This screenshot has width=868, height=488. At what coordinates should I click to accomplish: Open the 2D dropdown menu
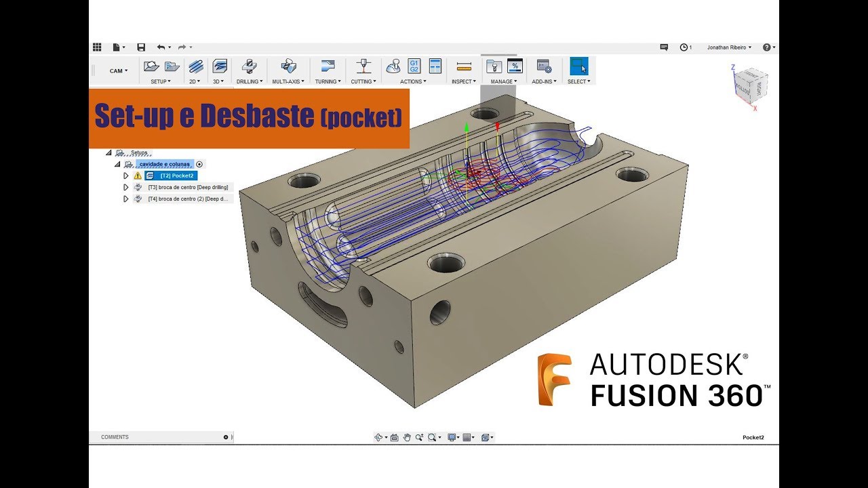click(195, 81)
